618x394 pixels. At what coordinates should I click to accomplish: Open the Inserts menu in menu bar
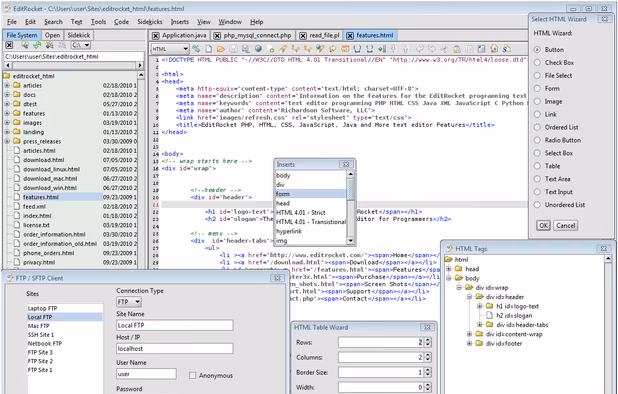coord(180,22)
